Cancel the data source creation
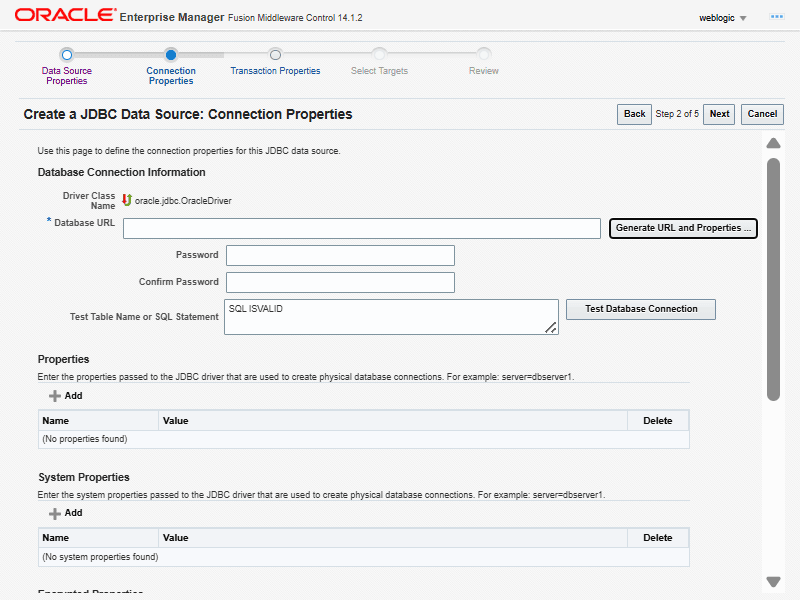 [762, 114]
